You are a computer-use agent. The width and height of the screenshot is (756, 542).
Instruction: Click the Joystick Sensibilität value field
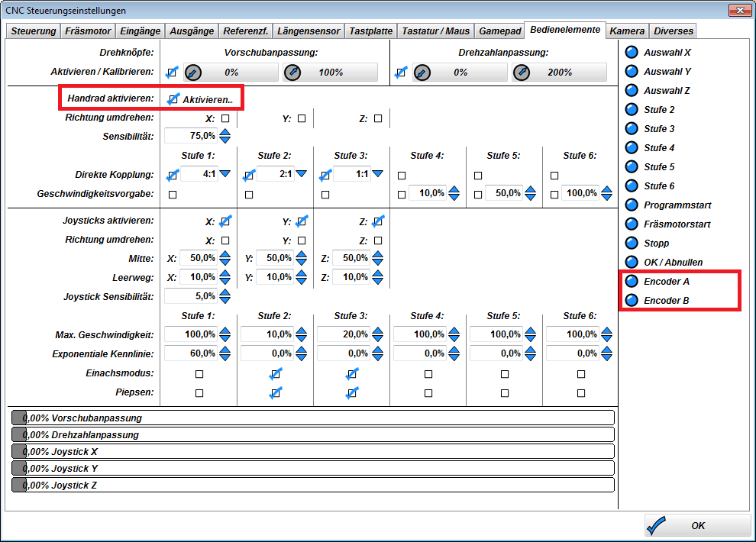click(191, 296)
